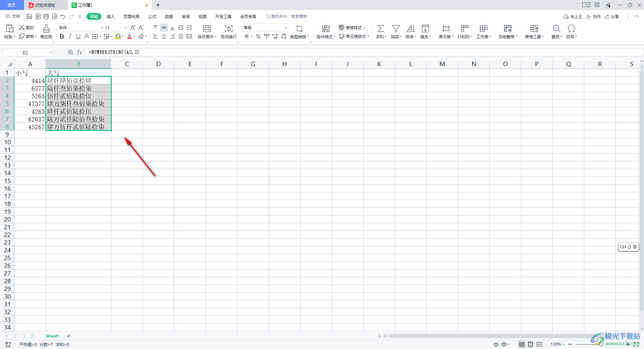Switch to the 数据 Data tab

[x=169, y=16]
